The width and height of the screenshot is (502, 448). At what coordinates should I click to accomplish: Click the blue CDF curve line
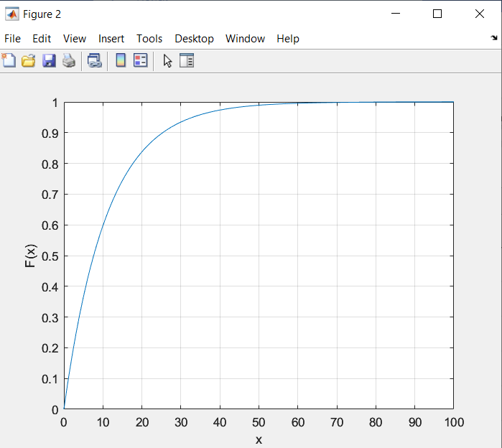tap(141, 150)
